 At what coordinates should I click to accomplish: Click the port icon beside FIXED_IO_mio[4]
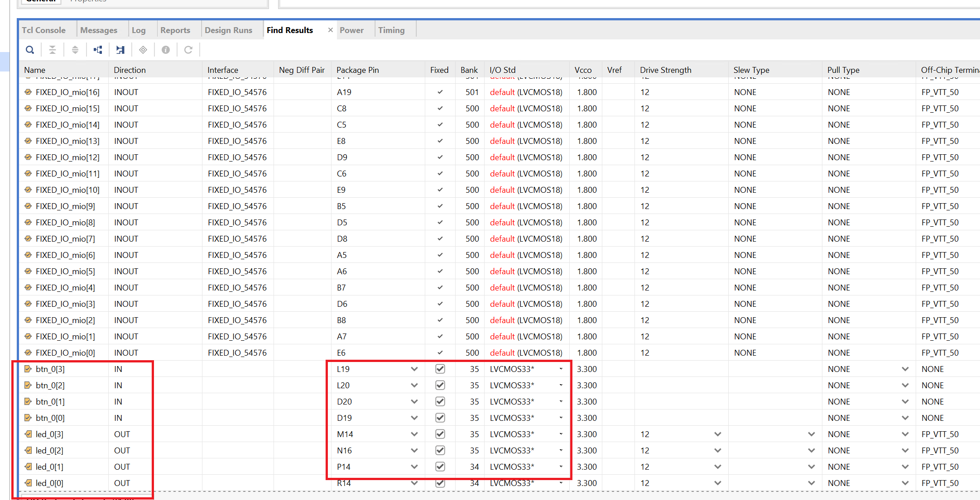pos(28,287)
